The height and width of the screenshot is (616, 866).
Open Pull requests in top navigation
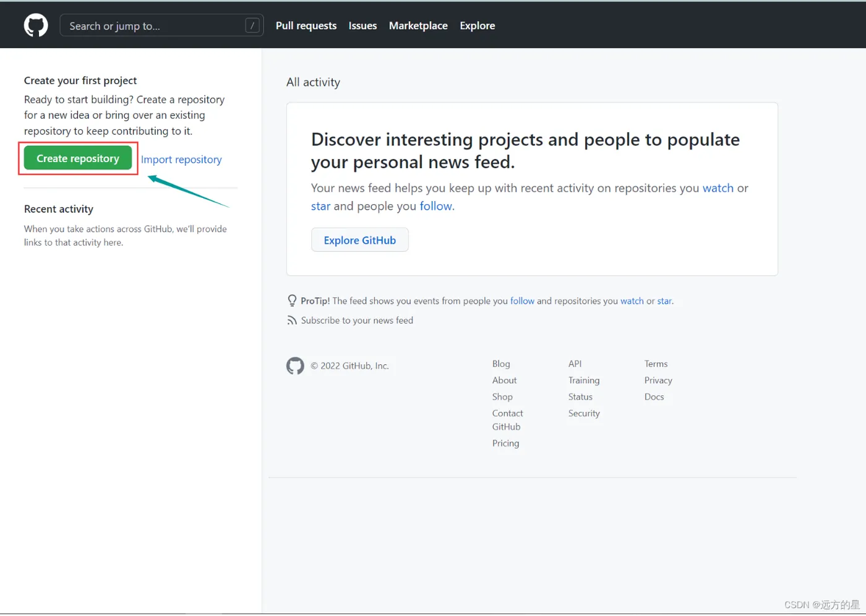click(x=306, y=25)
